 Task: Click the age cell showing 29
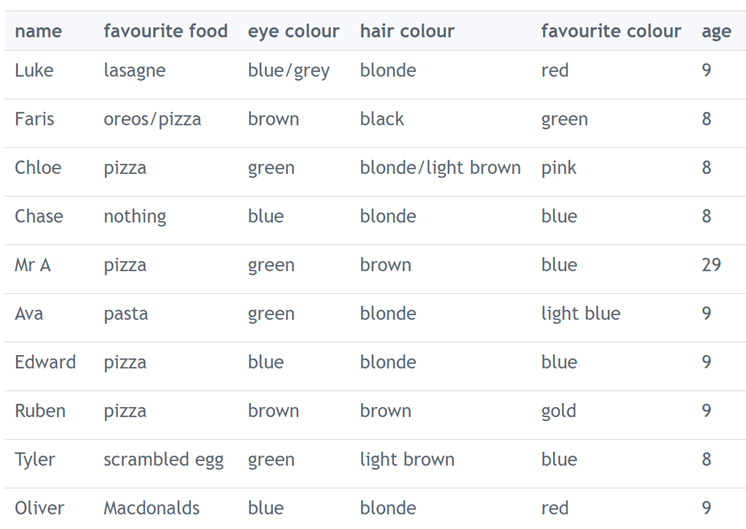coord(710,265)
